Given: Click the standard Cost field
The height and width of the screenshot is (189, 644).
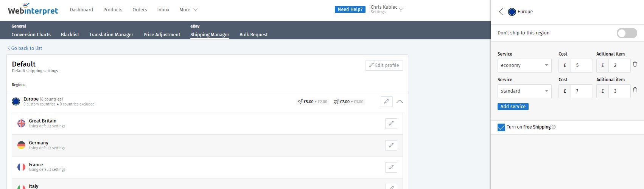Looking at the screenshot, I should point(581,91).
